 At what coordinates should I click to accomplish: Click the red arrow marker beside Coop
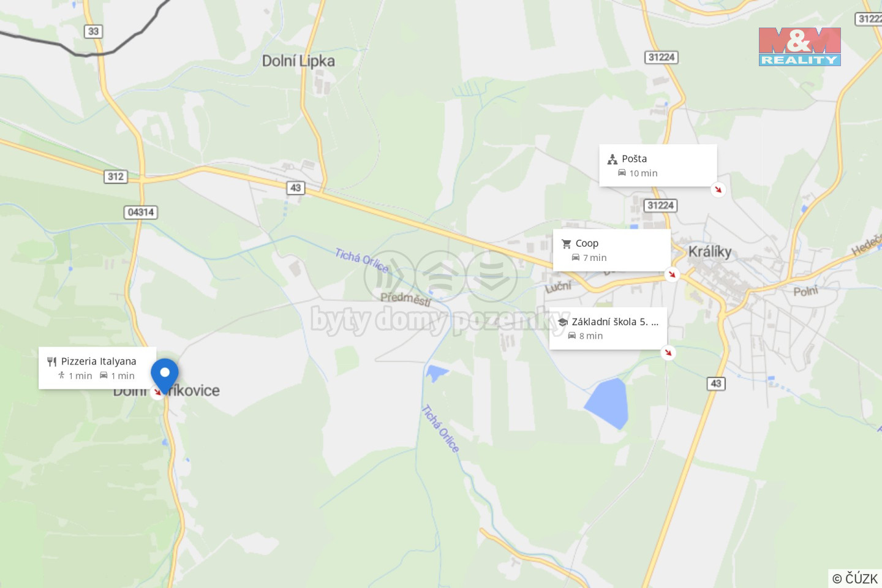pyautogui.click(x=672, y=274)
